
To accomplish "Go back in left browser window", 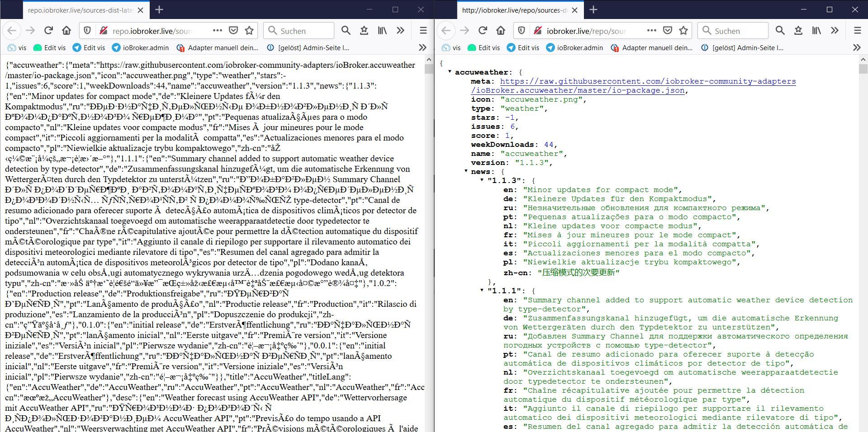I will point(12,31).
